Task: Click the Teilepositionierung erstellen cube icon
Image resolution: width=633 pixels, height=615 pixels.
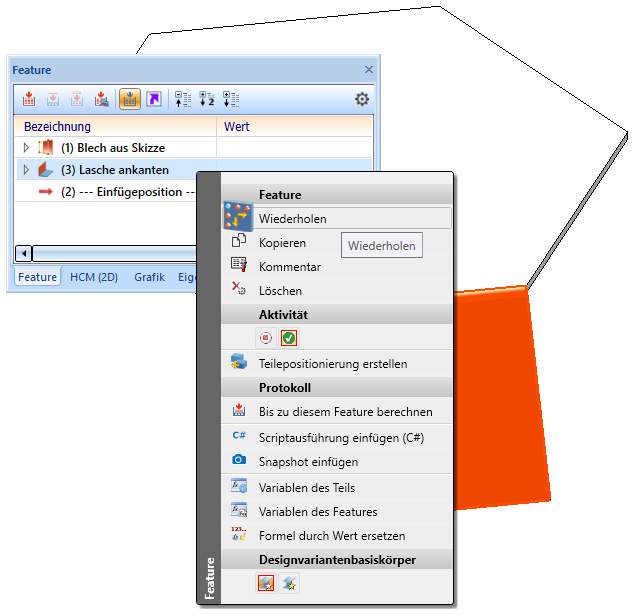Action: pos(239,361)
